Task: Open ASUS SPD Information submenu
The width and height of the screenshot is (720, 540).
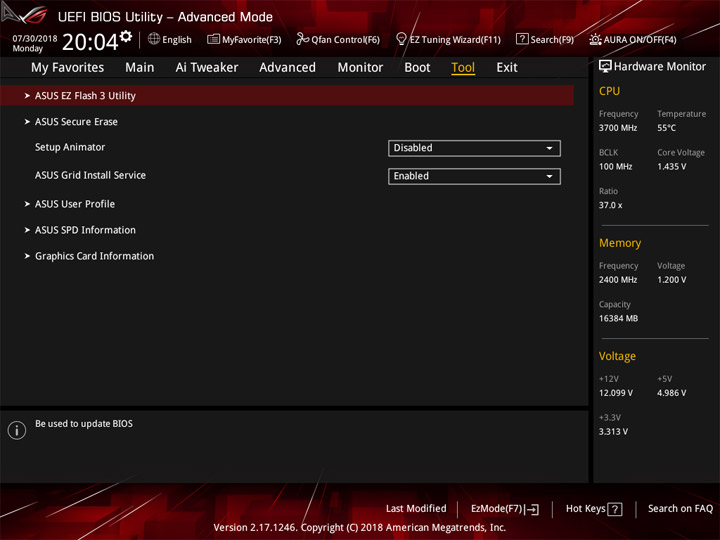Action: tap(85, 230)
